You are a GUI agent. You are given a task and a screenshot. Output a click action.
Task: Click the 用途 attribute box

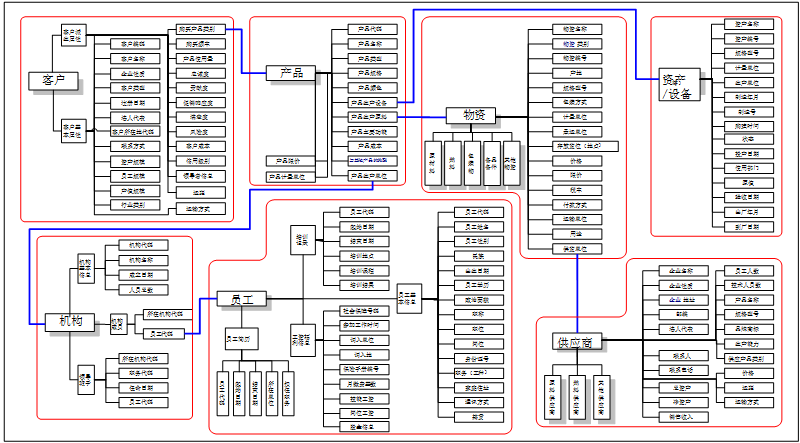(x=578, y=235)
